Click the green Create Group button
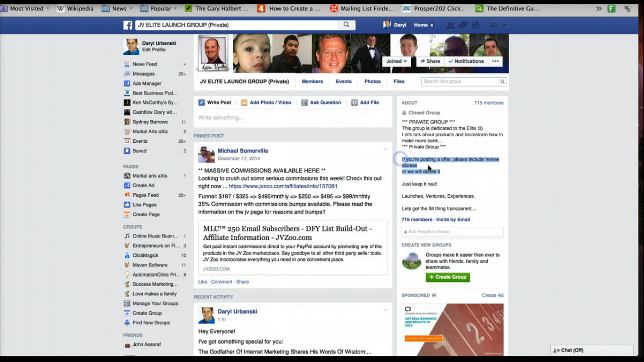The image size is (644, 362). tap(447, 277)
